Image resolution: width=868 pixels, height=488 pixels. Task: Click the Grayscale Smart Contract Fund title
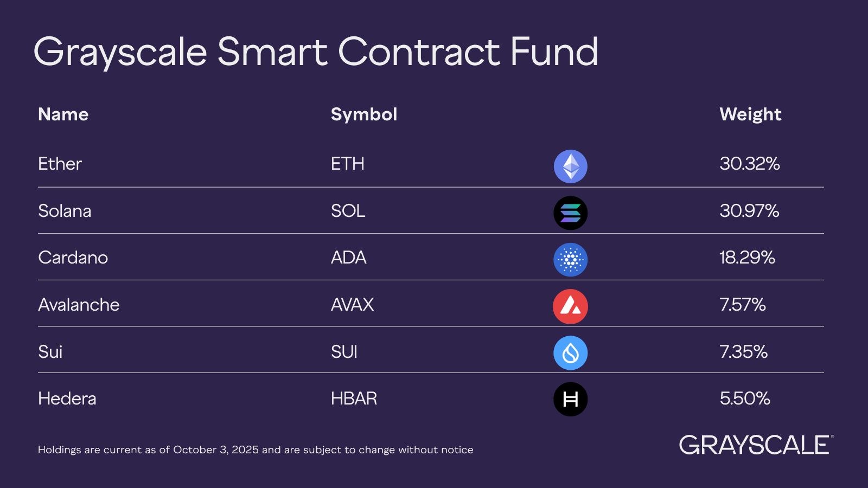pyautogui.click(x=316, y=52)
